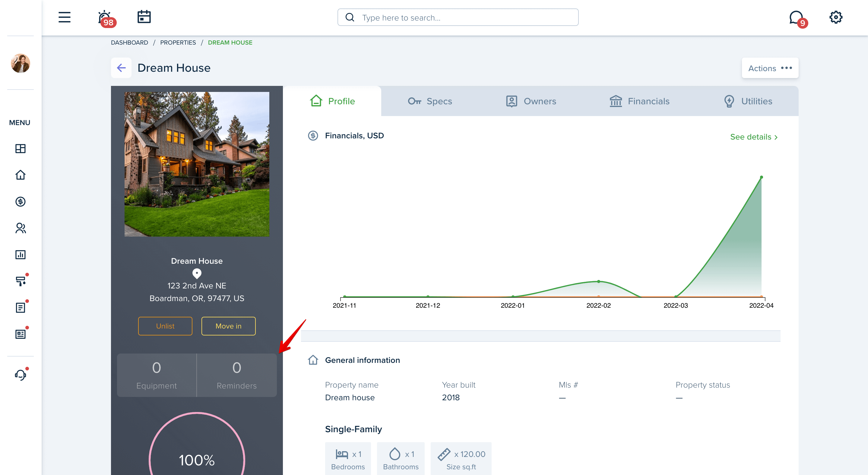Viewport: 868px width, 475px height.
Task: Click the Size sq.ft ruler icon tile
Action: pyautogui.click(x=461, y=458)
